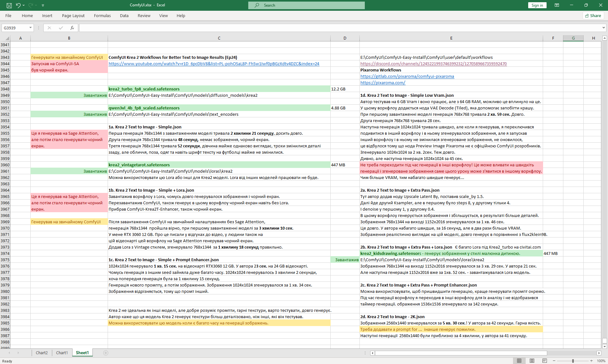Open the pixaroma.com hyperlink
This screenshot has width=608, height=364.
[x=383, y=83]
